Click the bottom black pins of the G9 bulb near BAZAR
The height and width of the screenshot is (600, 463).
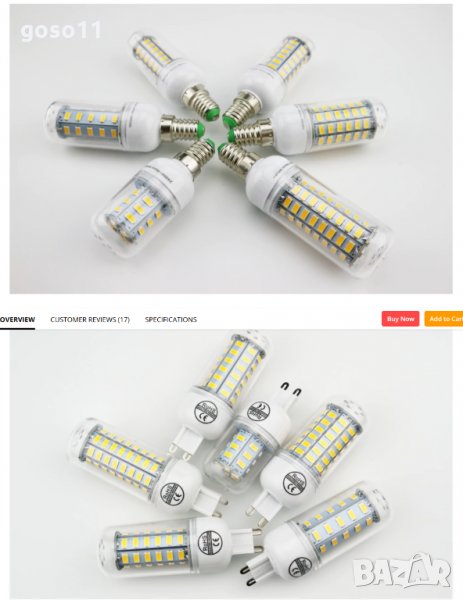249,576
